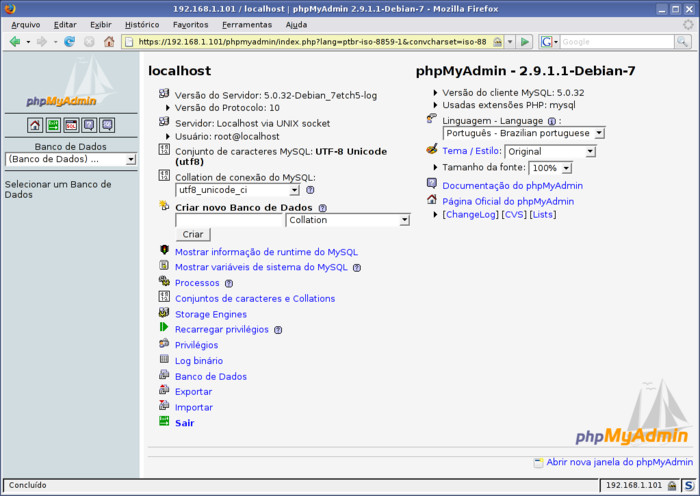Click the green Go arrow next to URL
The image size is (700, 496).
(x=525, y=42)
